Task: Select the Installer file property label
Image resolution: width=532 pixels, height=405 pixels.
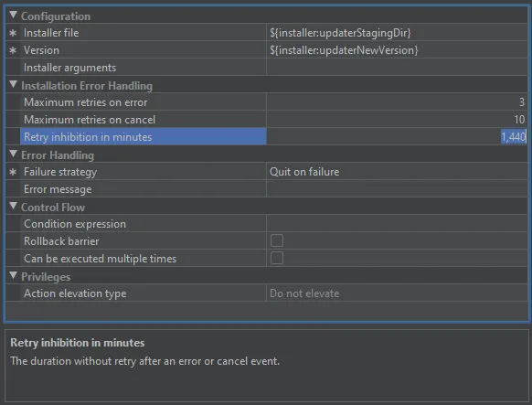Action: 51,33
